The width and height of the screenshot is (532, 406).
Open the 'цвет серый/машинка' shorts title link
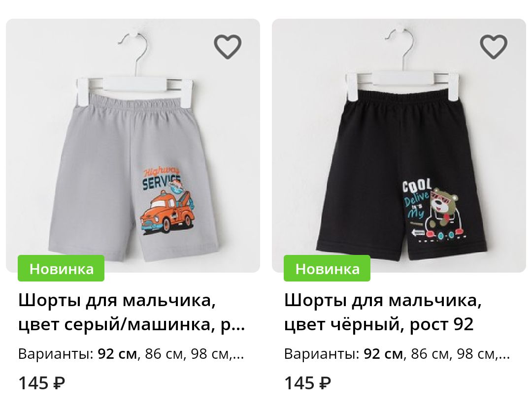point(132,312)
